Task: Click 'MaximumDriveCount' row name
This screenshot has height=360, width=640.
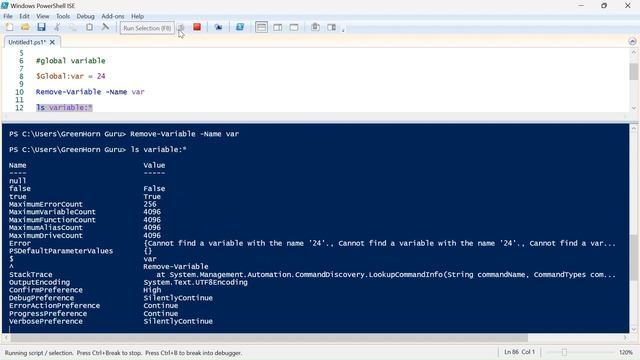Action: tap(46, 236)
